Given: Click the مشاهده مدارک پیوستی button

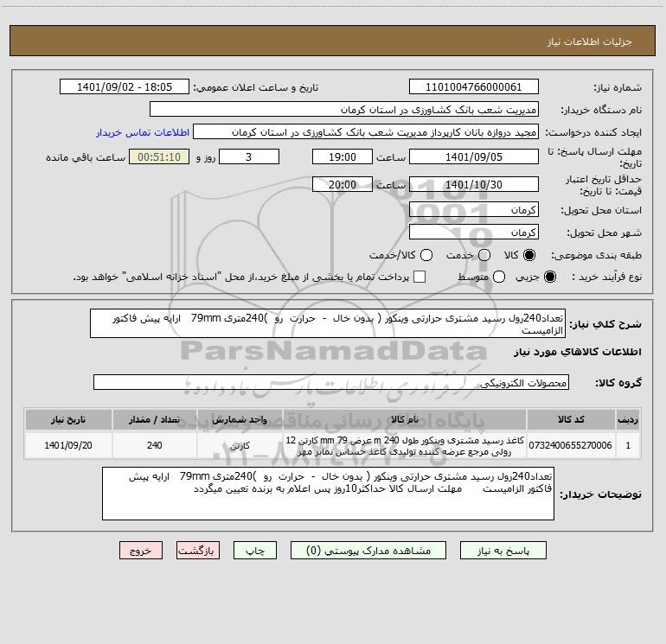Looking at the screenshot, I should tap(368, 551).
